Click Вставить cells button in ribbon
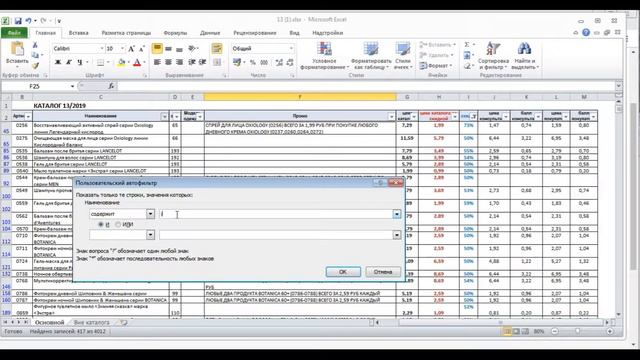The width and height of the screenshot is (640, 360). click(438, 44)
